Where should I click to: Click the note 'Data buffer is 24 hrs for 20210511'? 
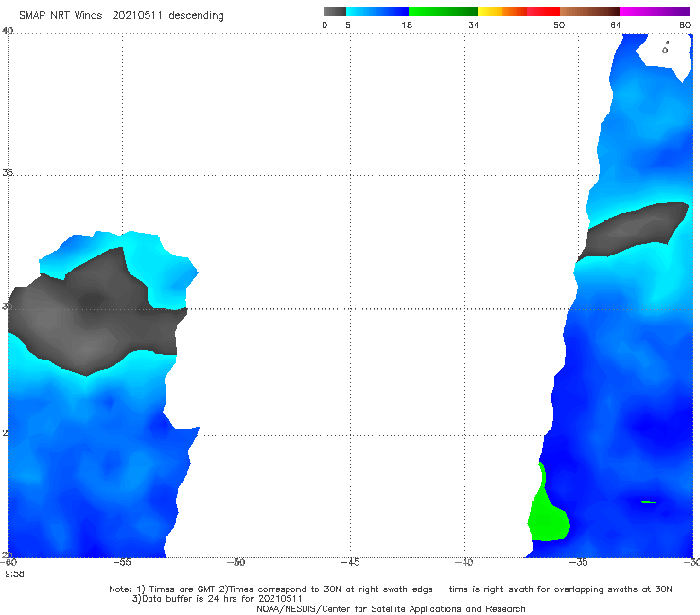pos(217,599)
